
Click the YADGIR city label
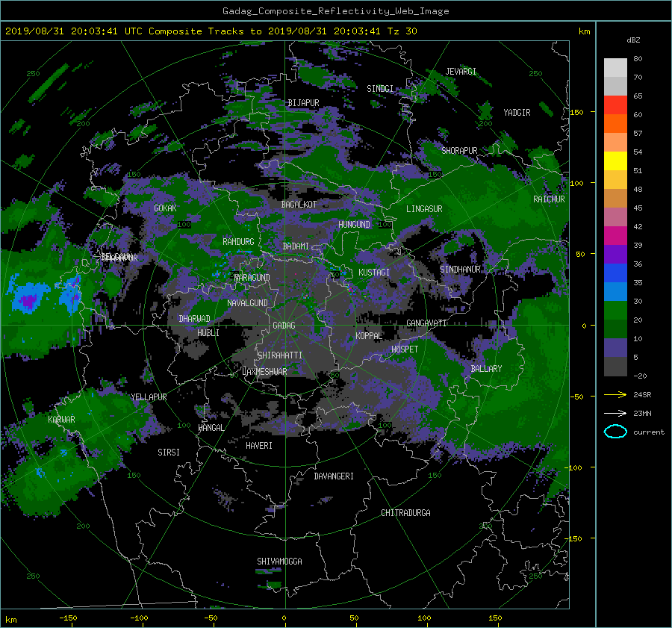(x=517, y=113)
